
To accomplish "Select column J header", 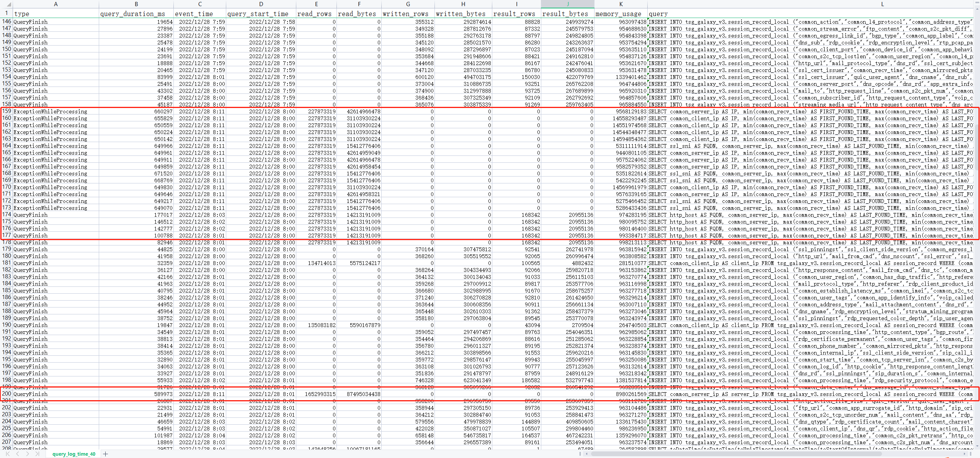I will coord(567,4).
